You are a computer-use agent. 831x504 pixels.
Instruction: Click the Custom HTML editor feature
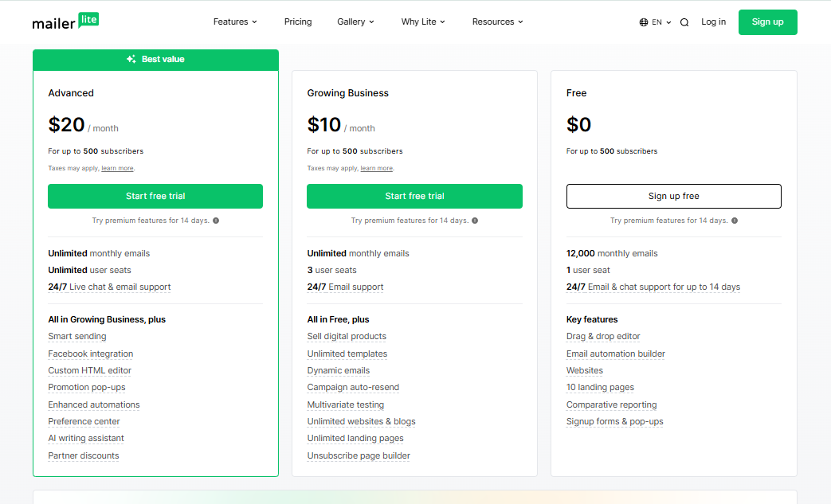(89, 370)
